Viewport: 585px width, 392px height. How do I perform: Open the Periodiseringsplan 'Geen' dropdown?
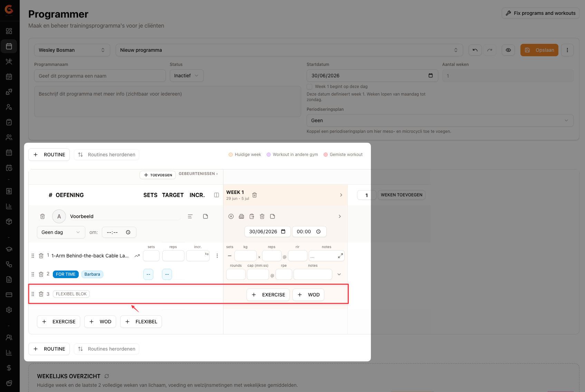point(440,120)
